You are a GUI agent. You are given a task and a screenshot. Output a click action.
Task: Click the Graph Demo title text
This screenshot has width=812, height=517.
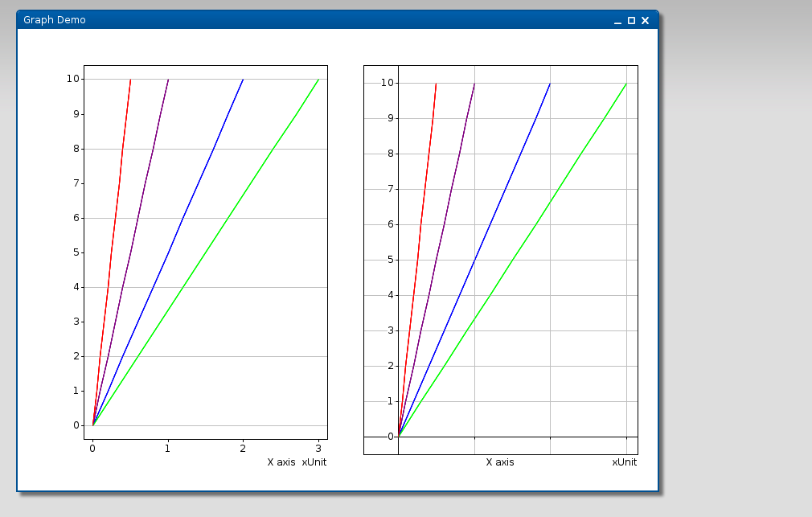tap(55, 19)
